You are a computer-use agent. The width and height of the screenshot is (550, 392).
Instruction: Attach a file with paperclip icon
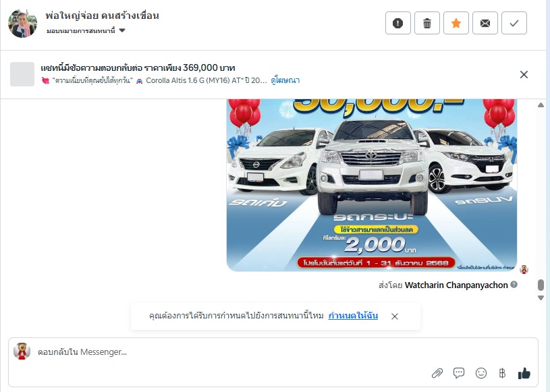click(x=437, y=373)
